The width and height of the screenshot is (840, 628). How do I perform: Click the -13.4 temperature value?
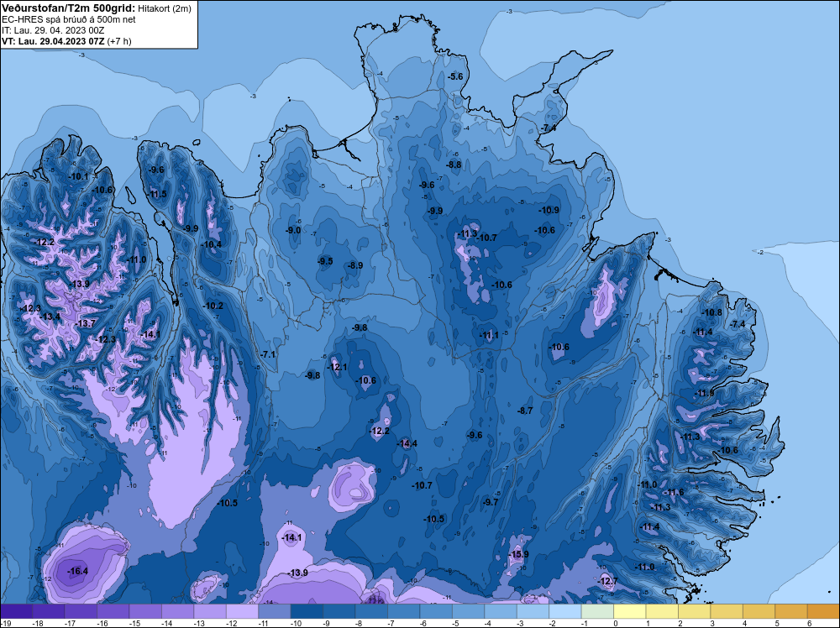click(x=50, y=317)
